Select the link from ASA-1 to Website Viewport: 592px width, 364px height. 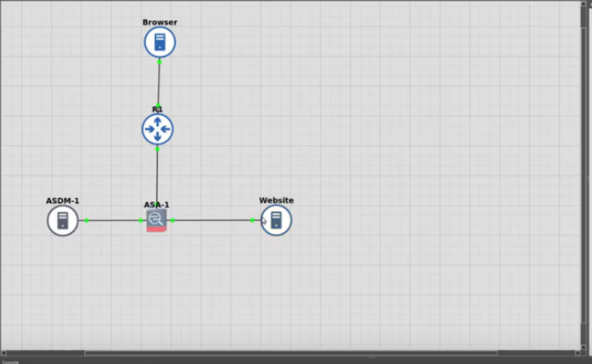point(211,220)
